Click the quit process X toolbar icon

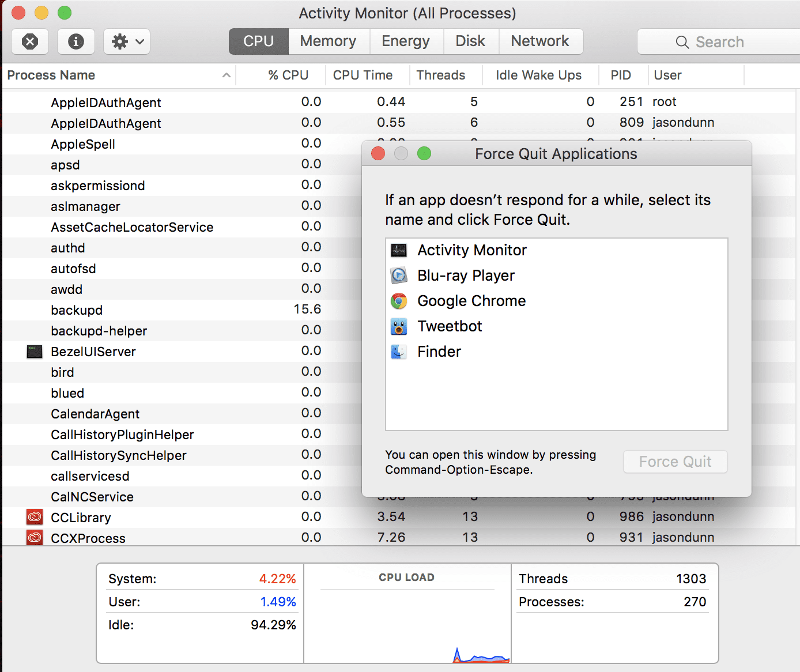[x=30, y=41]
